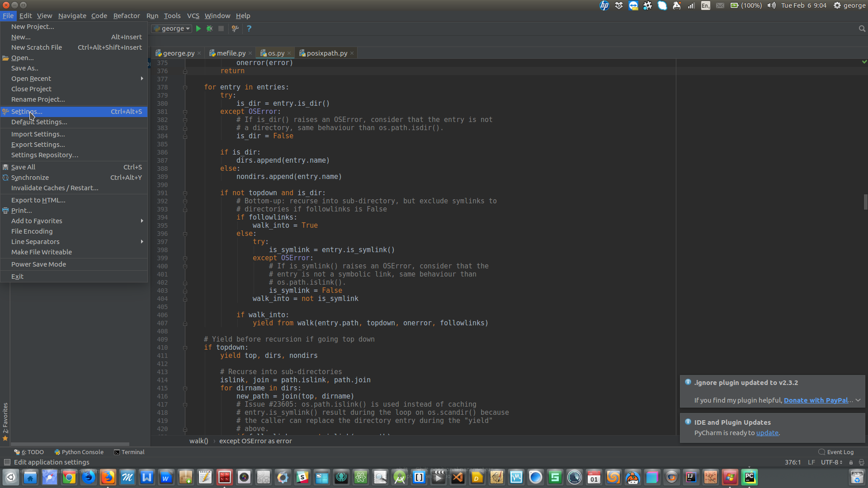Switch to the posixpath.py tab

[x=326, y=53]
